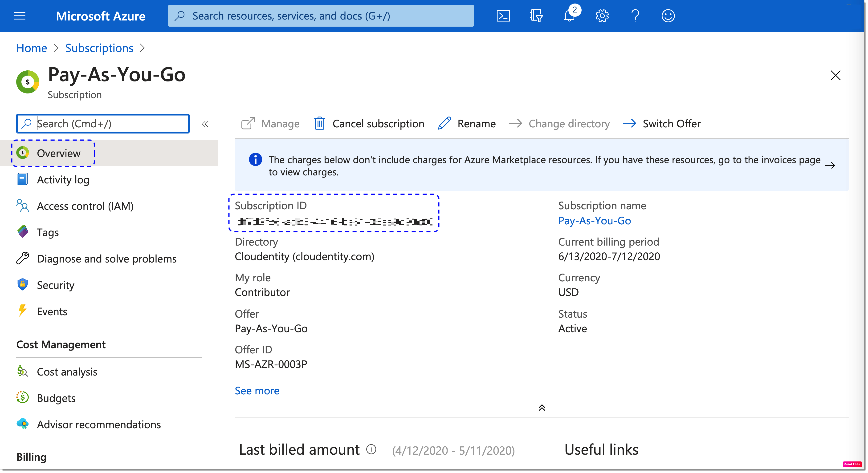Click the sidebar Search (Cmd+/) box
This screenshot has width=868, height=473.
tap(103, 124)
